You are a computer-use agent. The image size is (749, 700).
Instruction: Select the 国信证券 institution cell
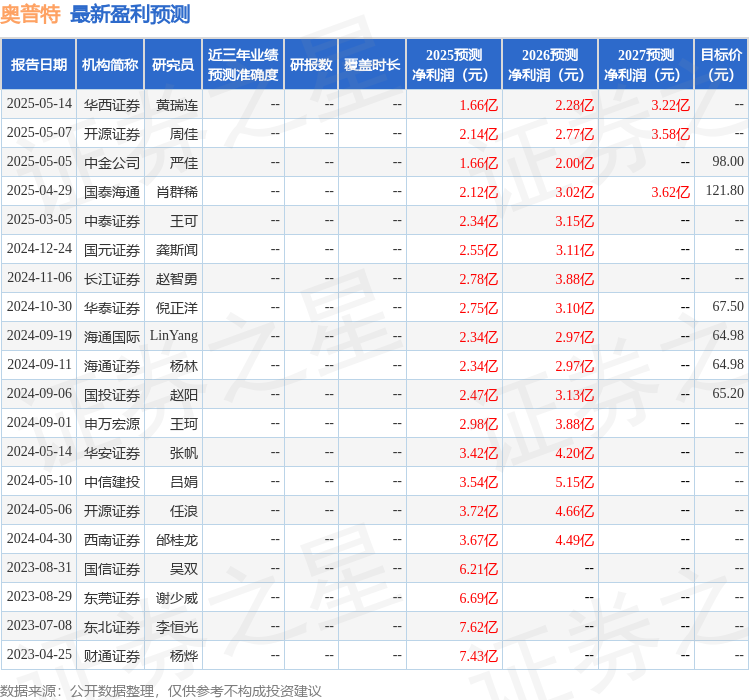click(112, 569)
